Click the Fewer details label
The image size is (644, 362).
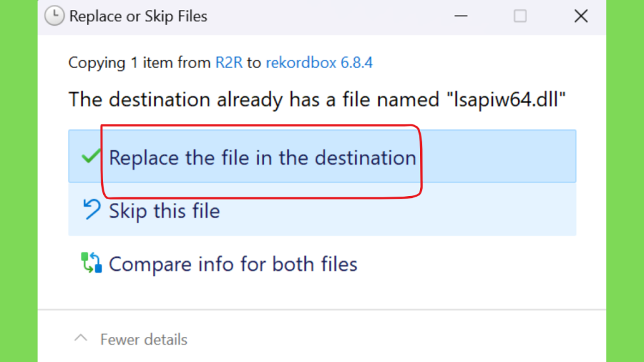click(144, 339)
